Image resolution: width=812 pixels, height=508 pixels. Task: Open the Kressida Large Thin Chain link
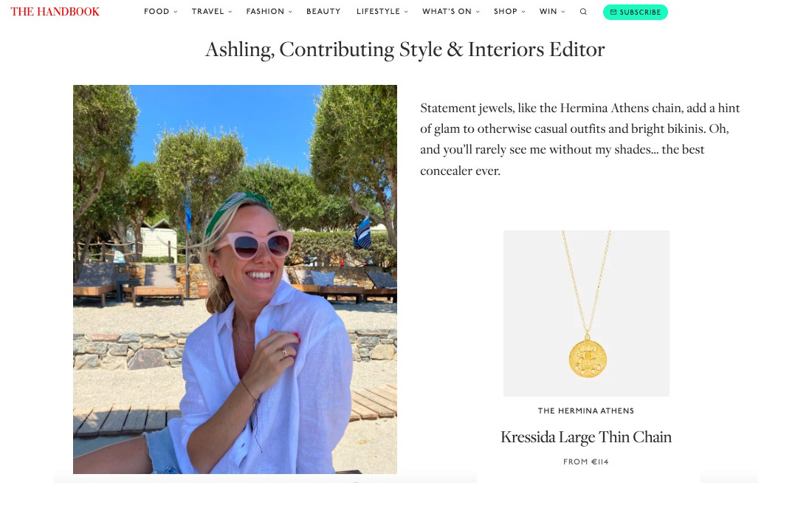[x=586, y=437]
